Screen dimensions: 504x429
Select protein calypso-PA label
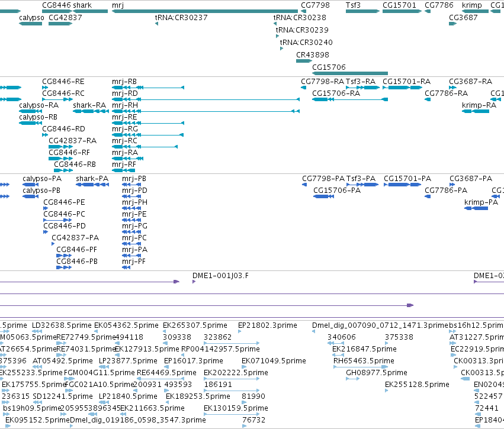(42, 179)
